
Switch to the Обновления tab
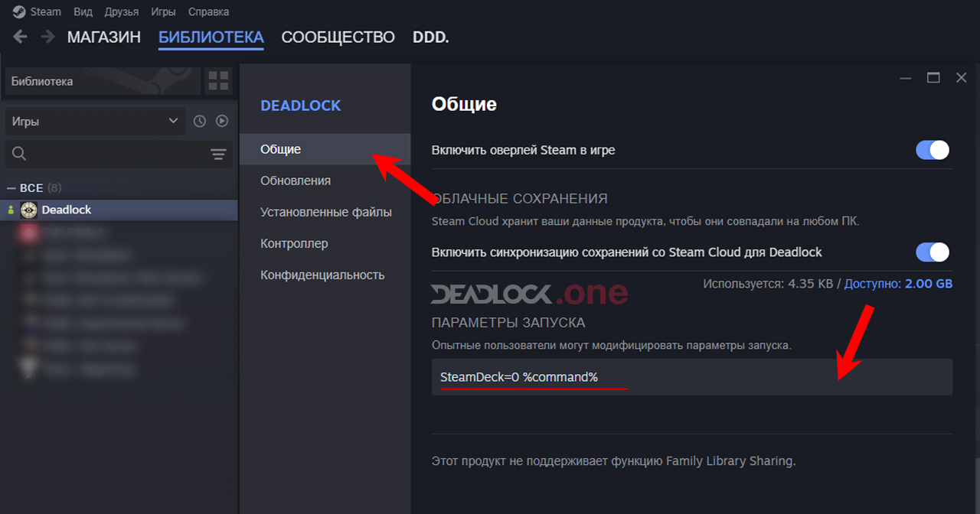(296, 180)
